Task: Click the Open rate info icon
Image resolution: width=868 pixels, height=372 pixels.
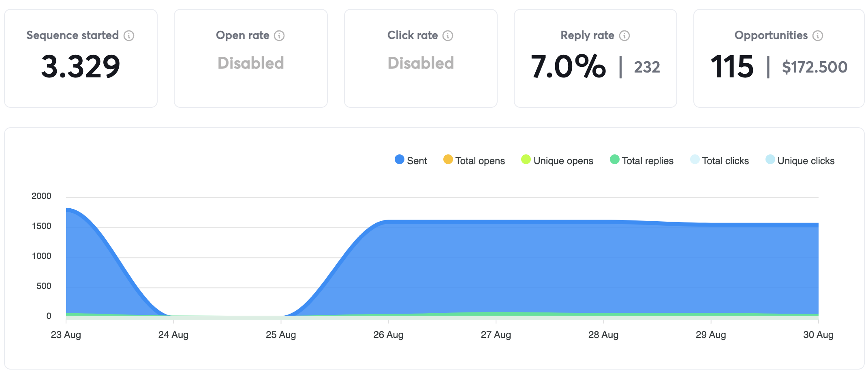Action: (x=279, y=36)
